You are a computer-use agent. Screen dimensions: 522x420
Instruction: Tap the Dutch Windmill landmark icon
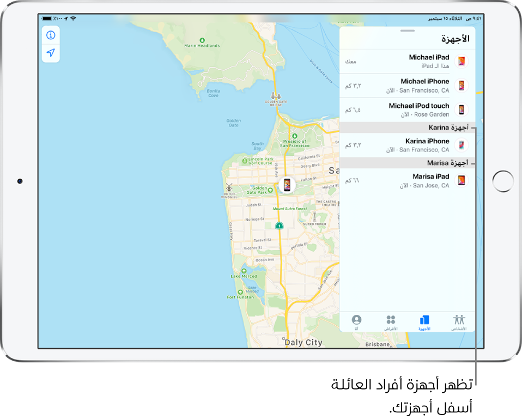point(229,187)
